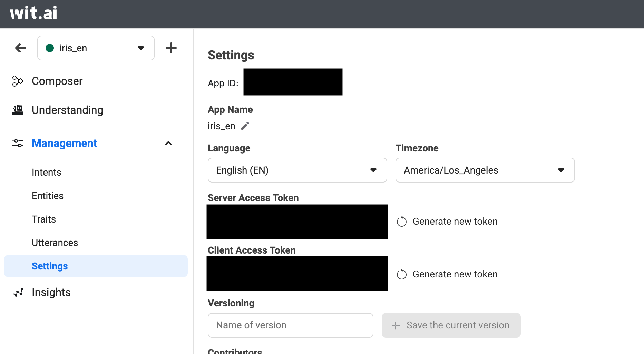
Task: Edit app name with pencil icon
Action: click(245, 126)
